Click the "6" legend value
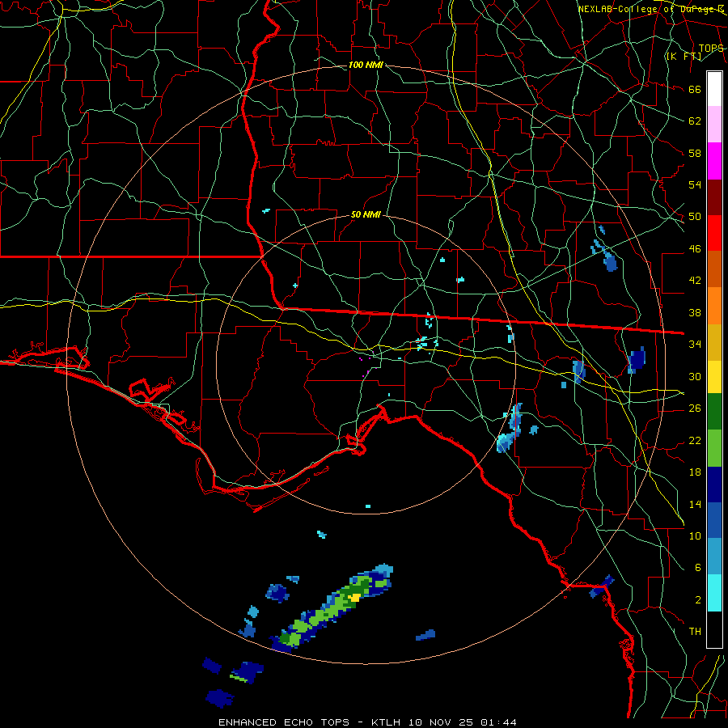 pos(698,567)
